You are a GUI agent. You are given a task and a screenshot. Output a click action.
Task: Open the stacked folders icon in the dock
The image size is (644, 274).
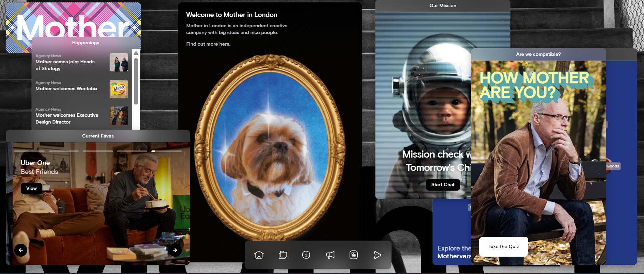point(283,255)
